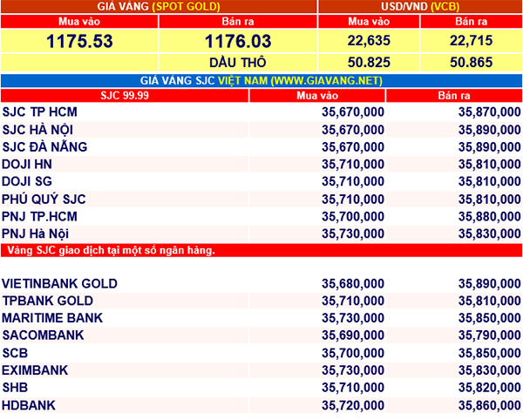Click the SJC TP HCM row label

click(x=40, y=112)
